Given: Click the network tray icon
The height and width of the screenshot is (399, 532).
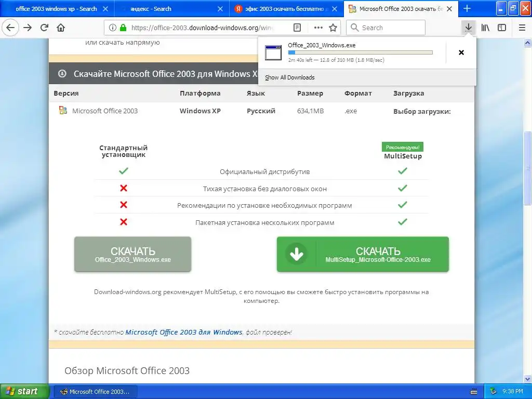Looking at the screenshot, I should [494, 392].
